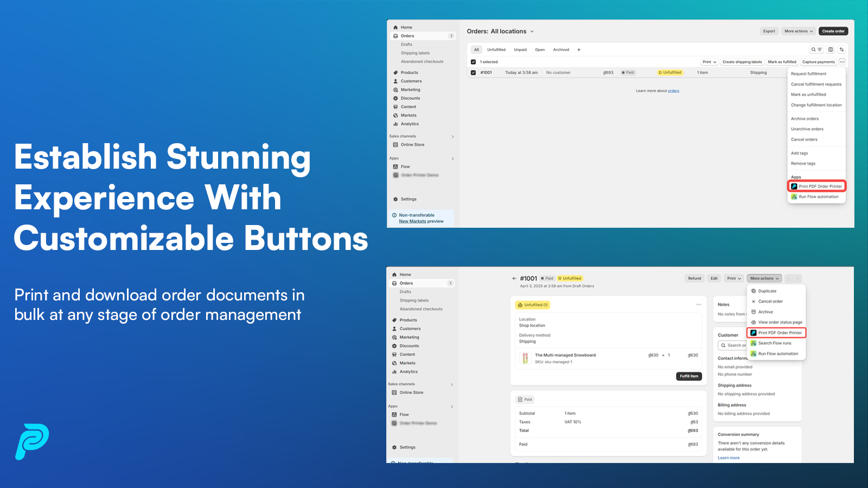Viewport: 868px width, 488px height.
Task: Switch to the Unfulfilled orders tab
Action: pos(496,49)
